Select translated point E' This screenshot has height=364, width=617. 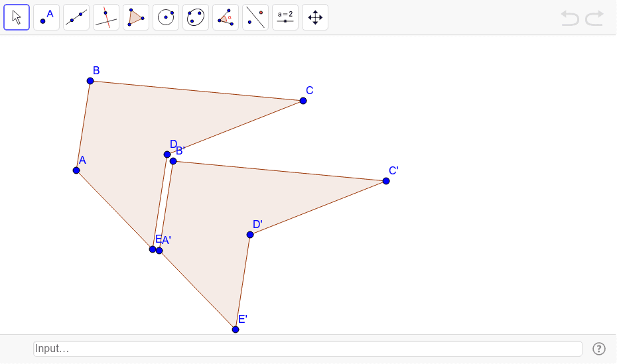[x=236, y=330]
